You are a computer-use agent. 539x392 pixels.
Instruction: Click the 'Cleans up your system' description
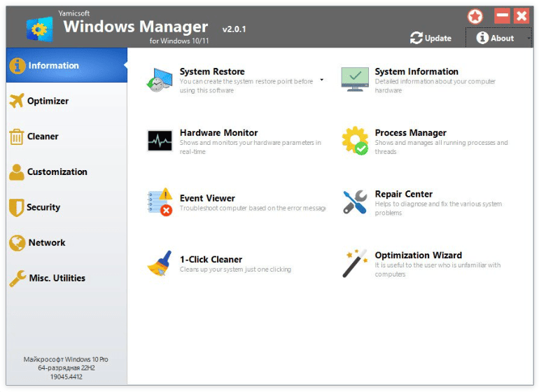coord(235,269)
